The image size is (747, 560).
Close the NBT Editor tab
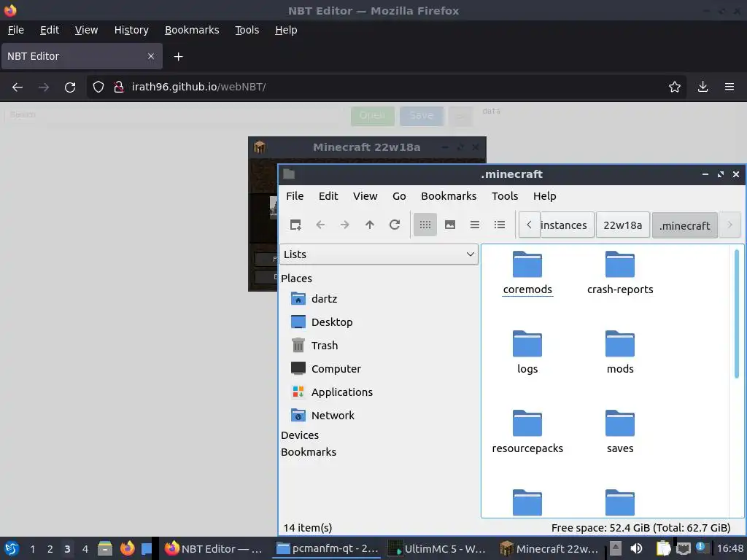pyautogui.click(x=151, y=56)
